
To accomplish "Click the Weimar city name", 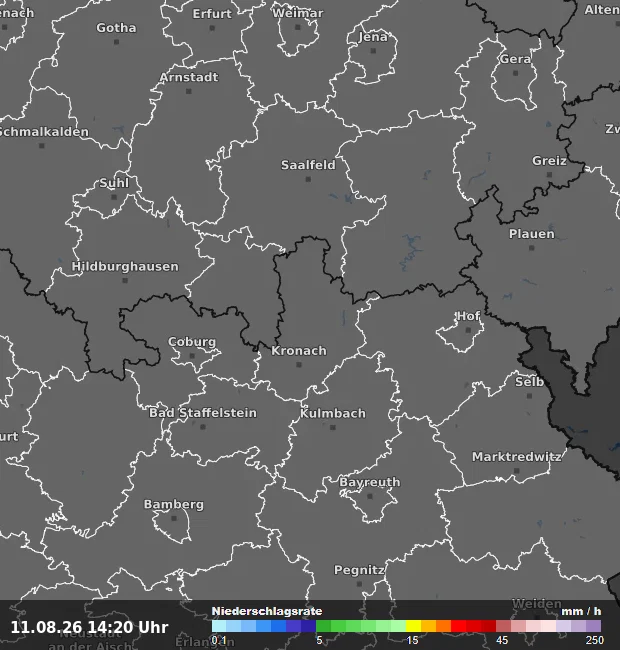I will click(x=298, y=13).
